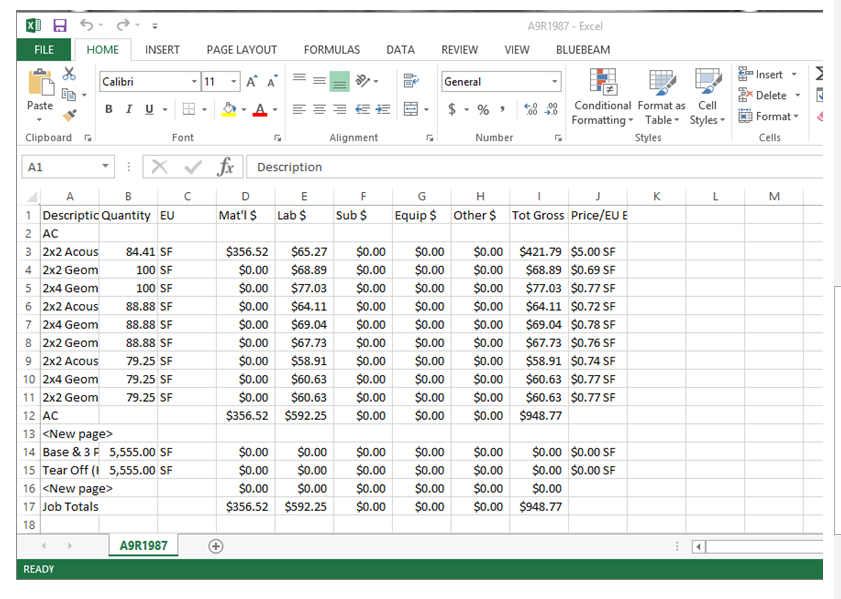Select the Job Totals cell
Viewport: 841px width, 599px height.
tap(69, 507)
